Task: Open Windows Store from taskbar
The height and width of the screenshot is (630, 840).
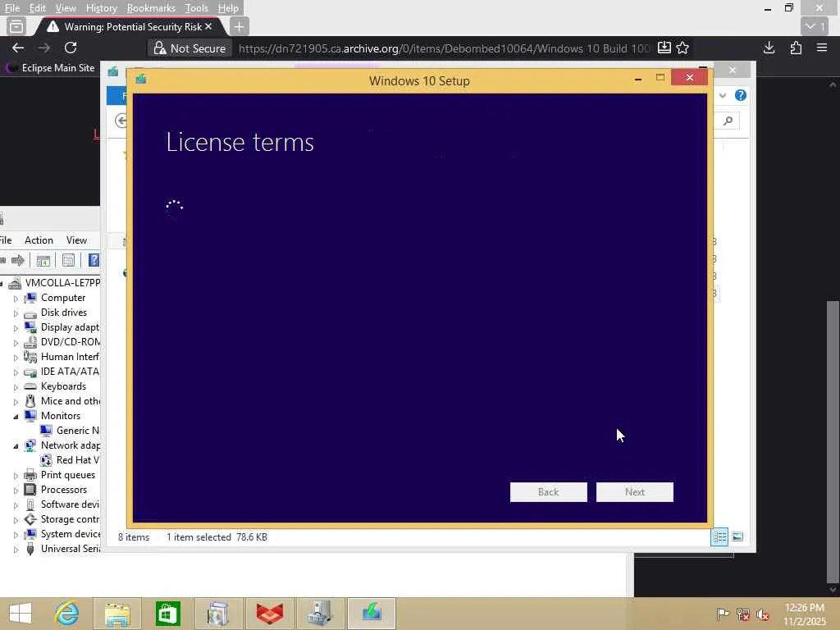Action: (x=167, y=614)
